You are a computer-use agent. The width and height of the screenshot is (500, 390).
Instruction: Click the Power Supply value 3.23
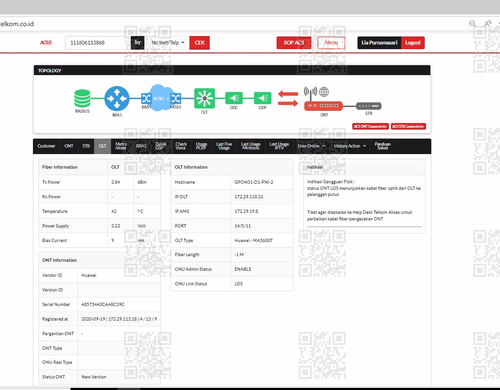pos(115,226)
